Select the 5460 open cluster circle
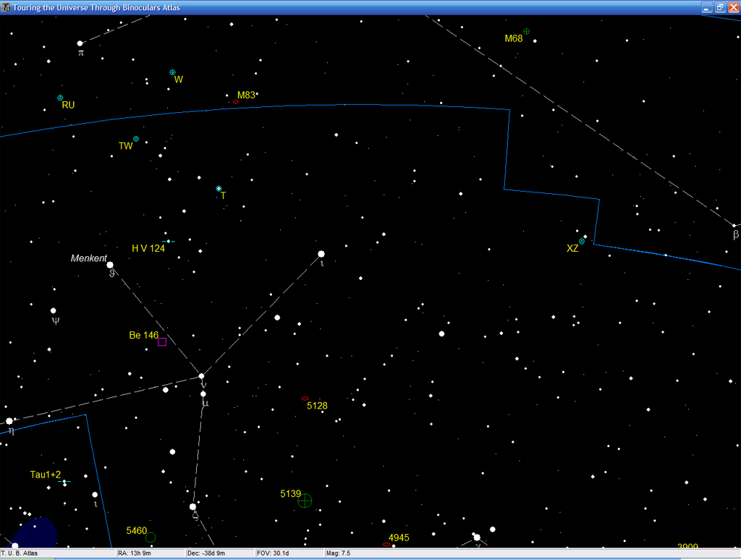Image resolution: width=741 pixels, height=560 pixels. click(x=151, y=538)
